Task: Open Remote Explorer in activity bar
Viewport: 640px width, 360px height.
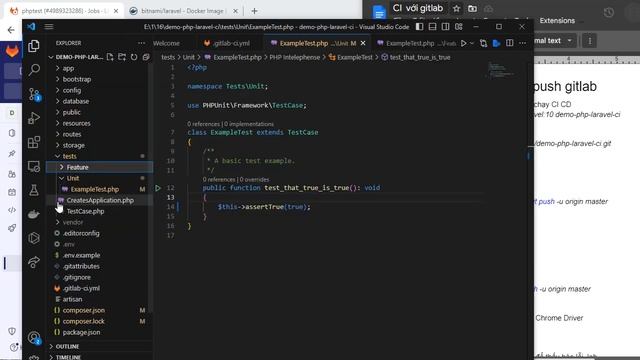Action: pyautogui.click(x=34, y=166)
